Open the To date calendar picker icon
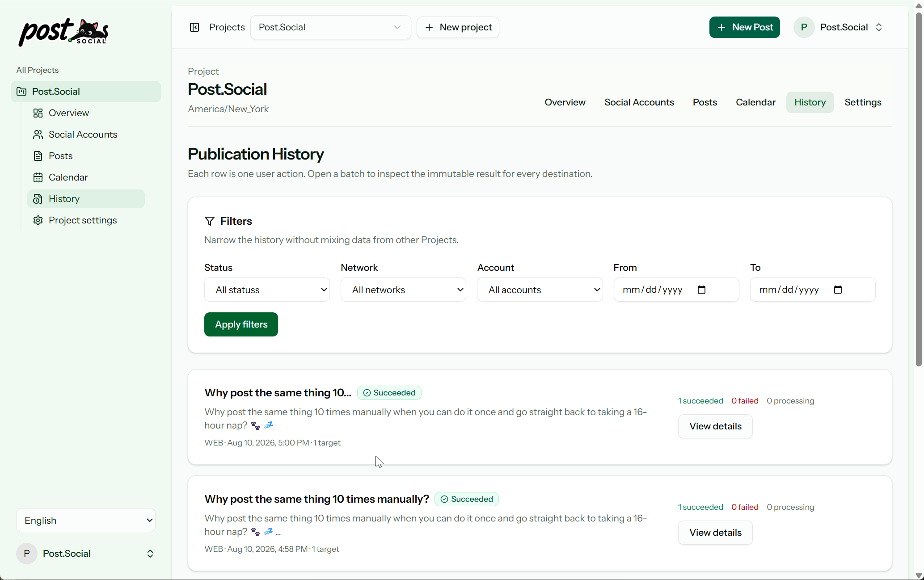Screen dimensions: 924x580 pos(838,290)
